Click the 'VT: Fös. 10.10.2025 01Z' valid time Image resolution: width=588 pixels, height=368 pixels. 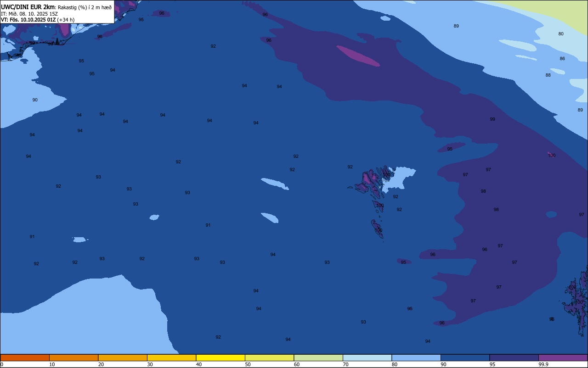coord(28,20)
